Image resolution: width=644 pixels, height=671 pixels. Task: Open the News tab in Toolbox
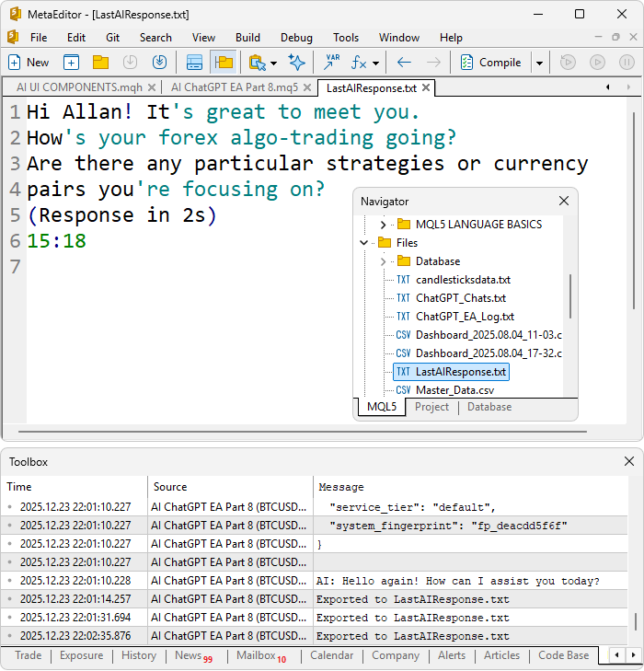click(x=194, y=655)
